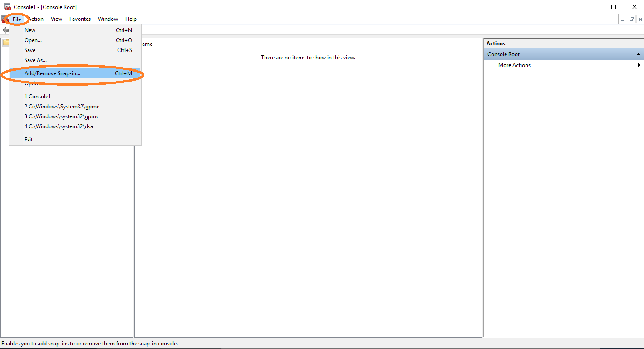The height and width of the screenshot is (349, 644).
Task: Collapse the Console Root actions section
Action: click(639, 54)
